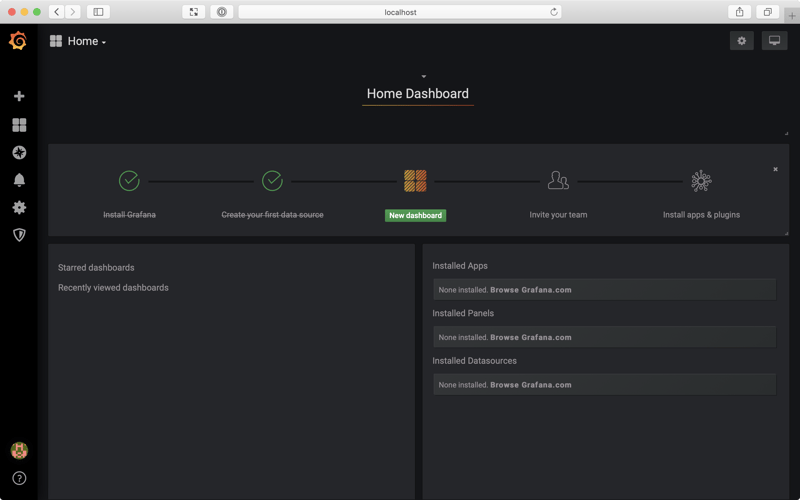Open Browse Grafana.com under Installed Panels
The width and height of the screenshot is (800, 500).
pyautogui.click(x=531, y=337)
